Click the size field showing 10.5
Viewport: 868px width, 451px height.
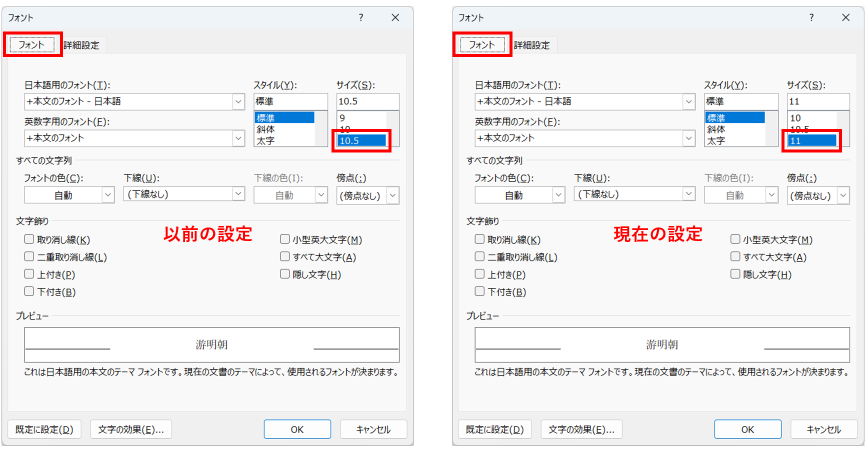pyautogui.click(x=367, y=101)
